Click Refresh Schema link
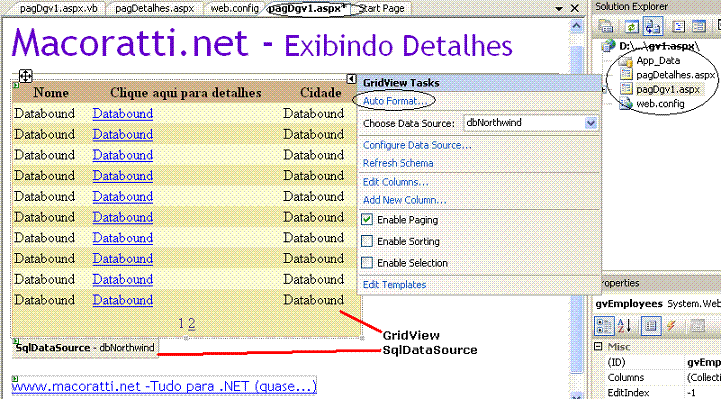 tap(398, 163)
